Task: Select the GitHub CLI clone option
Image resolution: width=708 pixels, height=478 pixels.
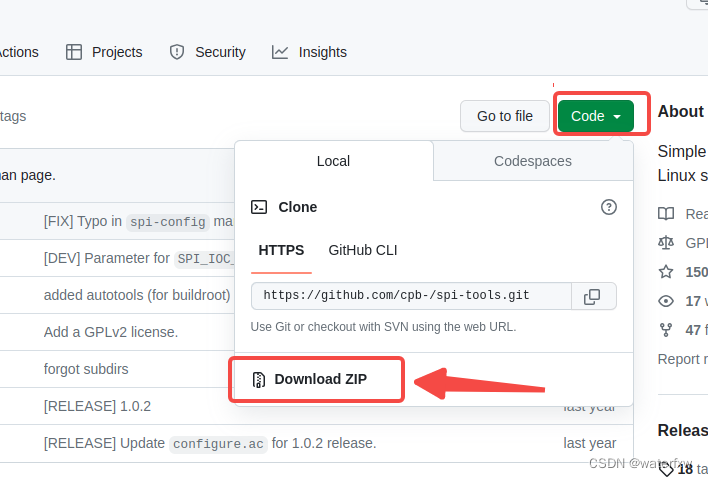Action: click(x=363, y=250)
